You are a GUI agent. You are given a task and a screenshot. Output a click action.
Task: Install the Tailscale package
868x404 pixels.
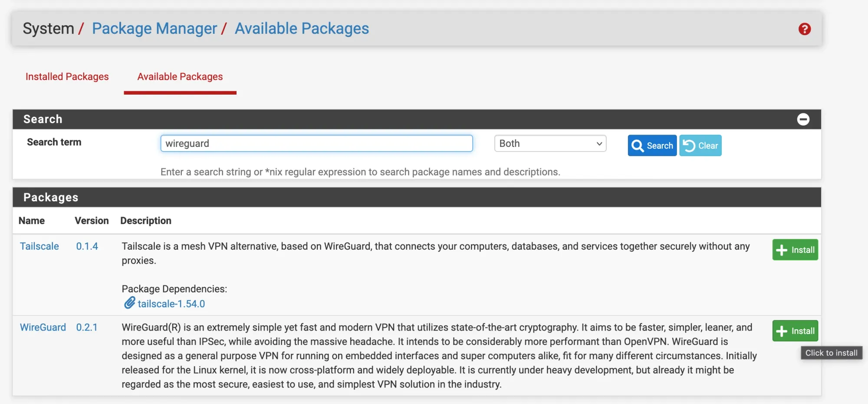click(795, 250)
